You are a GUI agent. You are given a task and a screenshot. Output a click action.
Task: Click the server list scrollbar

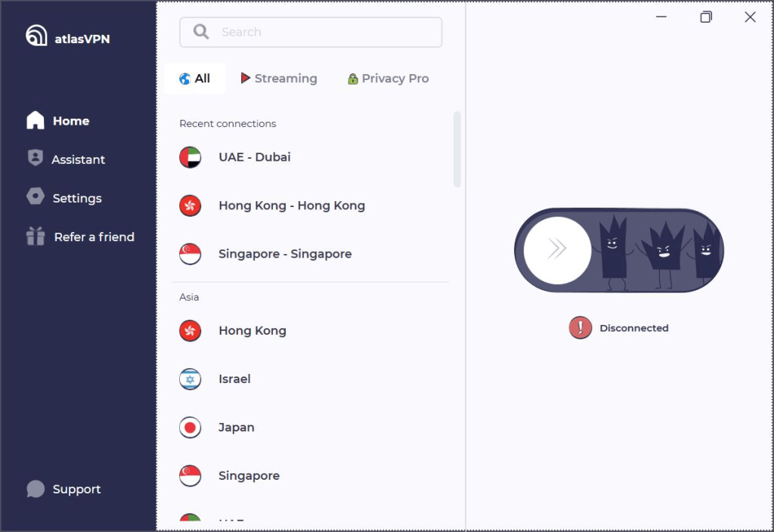pos(457,150)
